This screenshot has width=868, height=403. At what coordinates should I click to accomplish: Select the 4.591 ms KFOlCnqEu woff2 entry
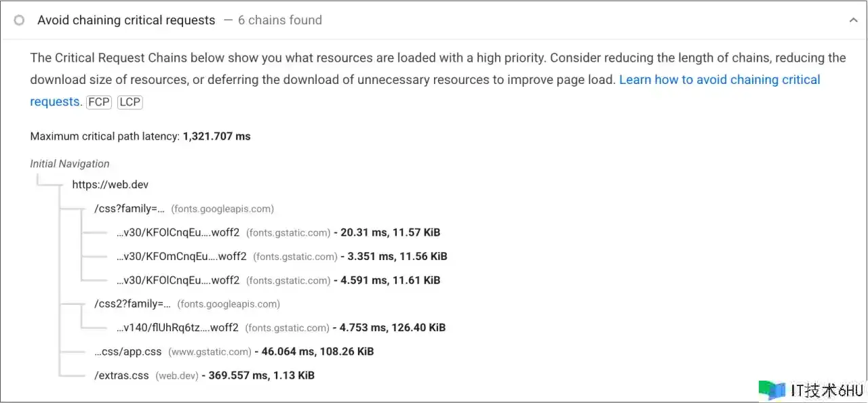coord(178,280)
